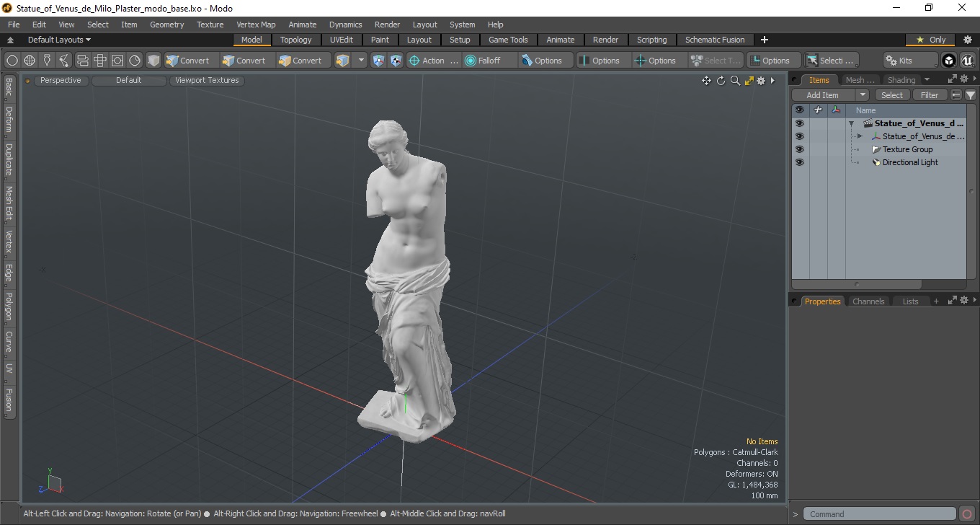Open the tab list arrow after Shading

coord(927,79)
